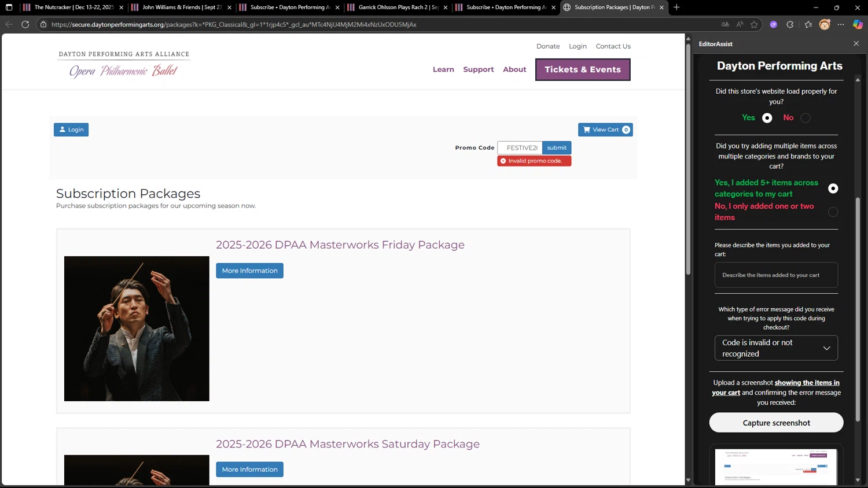This screenshot has height=488, width=868.
Task: Open the Learn menu
Action: click(x=443, y=69)
